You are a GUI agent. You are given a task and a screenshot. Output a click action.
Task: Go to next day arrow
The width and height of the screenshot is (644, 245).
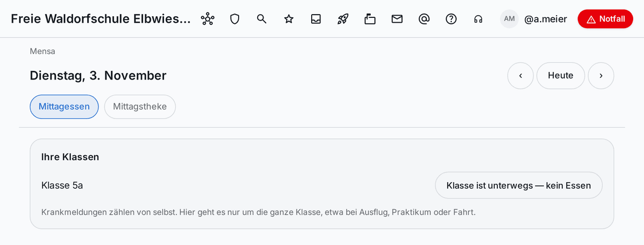[x=601, y=76]
